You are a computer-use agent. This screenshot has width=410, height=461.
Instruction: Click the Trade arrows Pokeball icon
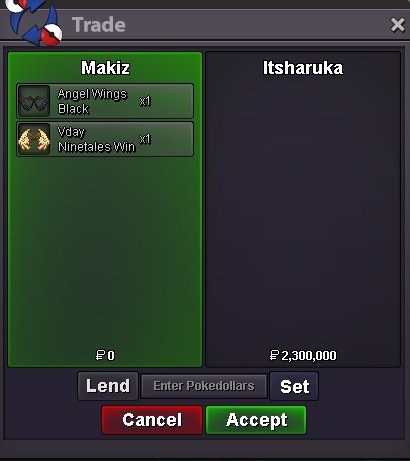[35, 20]
